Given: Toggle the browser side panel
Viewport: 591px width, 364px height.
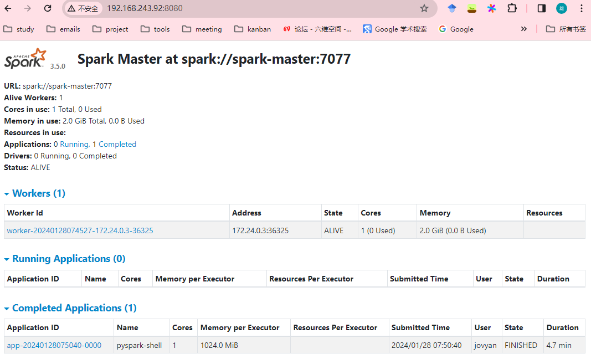Looking at the screenshot, I should tap(542, 8).
